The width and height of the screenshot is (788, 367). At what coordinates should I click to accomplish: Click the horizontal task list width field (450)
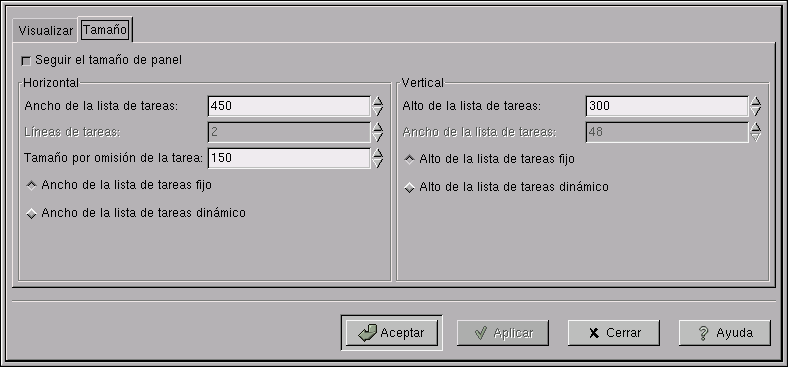[289, 106]
